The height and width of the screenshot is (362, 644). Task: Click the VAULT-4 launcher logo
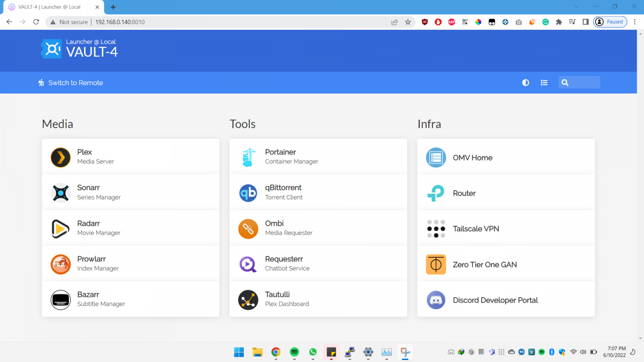click(x=52, y=49)
